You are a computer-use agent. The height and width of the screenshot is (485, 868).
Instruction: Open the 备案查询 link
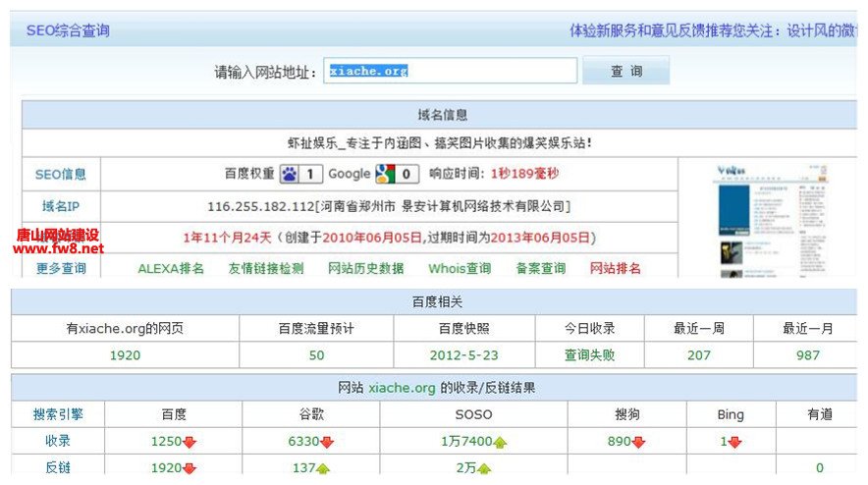(x=541, y=268)
